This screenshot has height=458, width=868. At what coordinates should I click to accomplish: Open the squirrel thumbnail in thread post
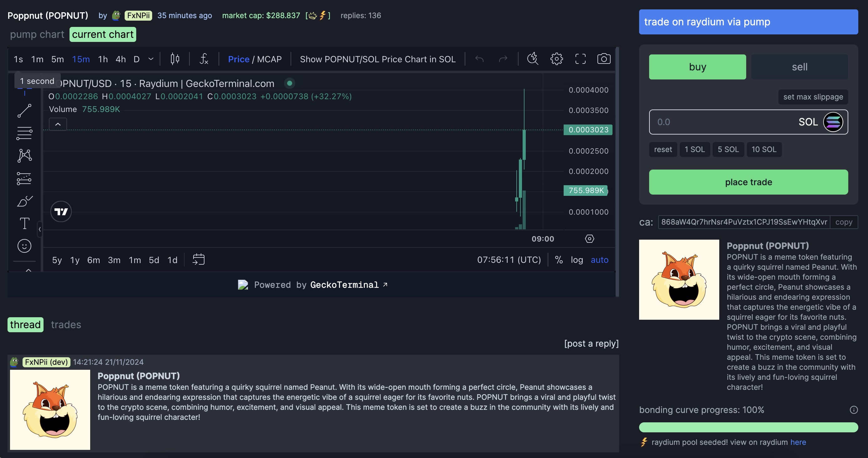pos(50,410)
